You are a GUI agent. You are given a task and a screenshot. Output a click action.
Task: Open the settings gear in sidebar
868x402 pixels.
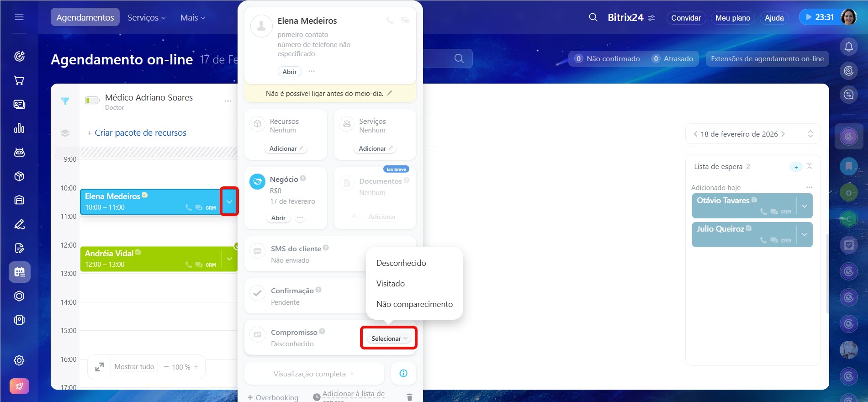[x=19, y=360]
